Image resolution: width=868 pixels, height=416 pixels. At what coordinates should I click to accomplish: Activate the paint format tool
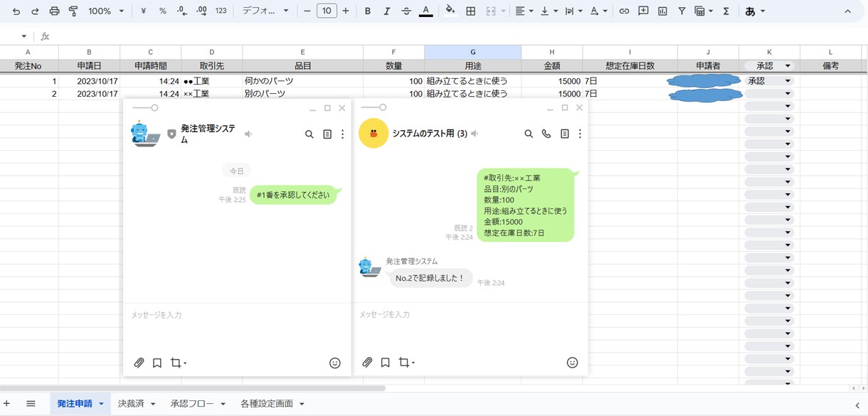pos(73,11)
